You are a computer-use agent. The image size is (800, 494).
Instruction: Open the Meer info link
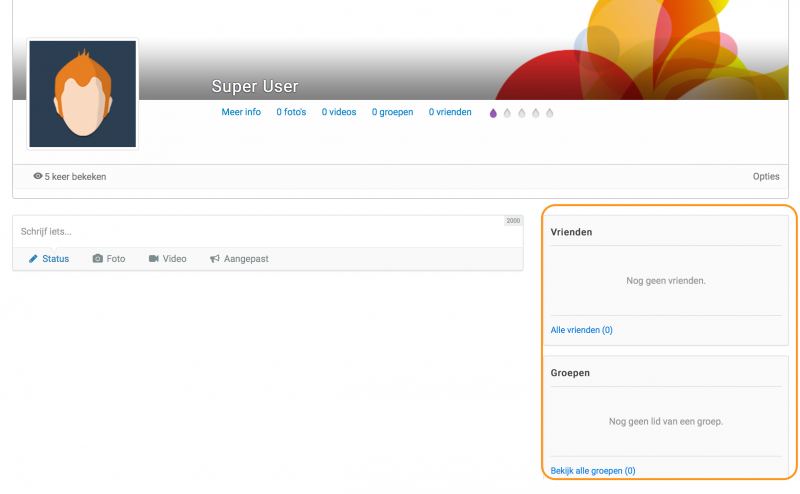(241, 112)
